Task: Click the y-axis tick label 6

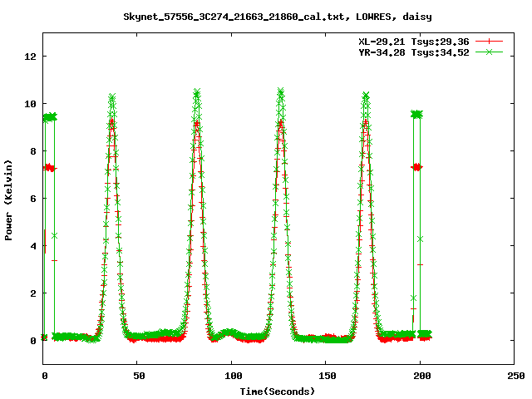Action: (x=33, y=199)
